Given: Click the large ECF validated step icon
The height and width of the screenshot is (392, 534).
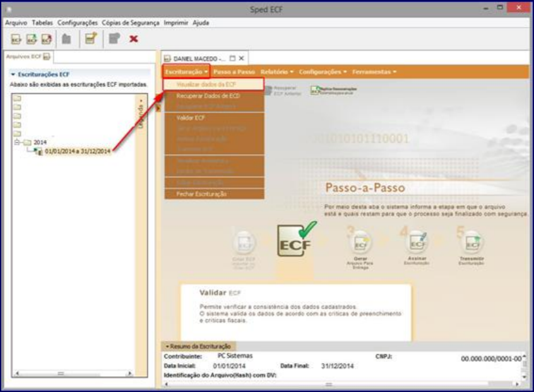Looking at the screenshot, I should (x=295, y=240).
